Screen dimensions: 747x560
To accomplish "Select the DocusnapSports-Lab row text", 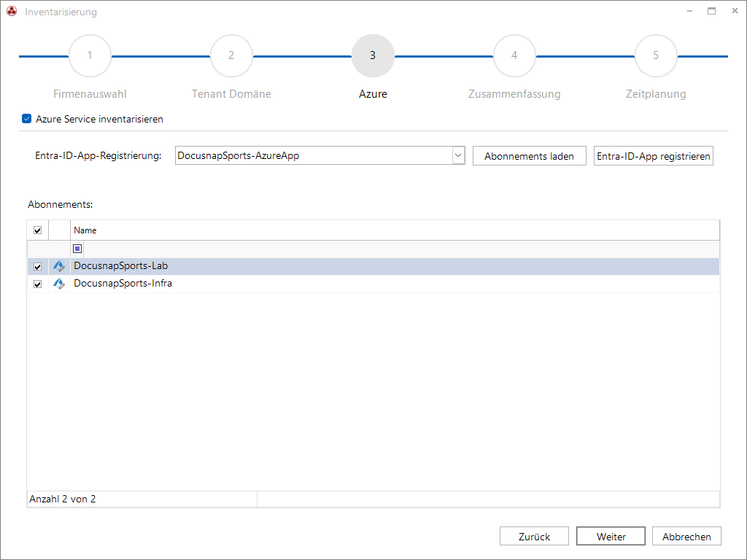I will point(120,265).
